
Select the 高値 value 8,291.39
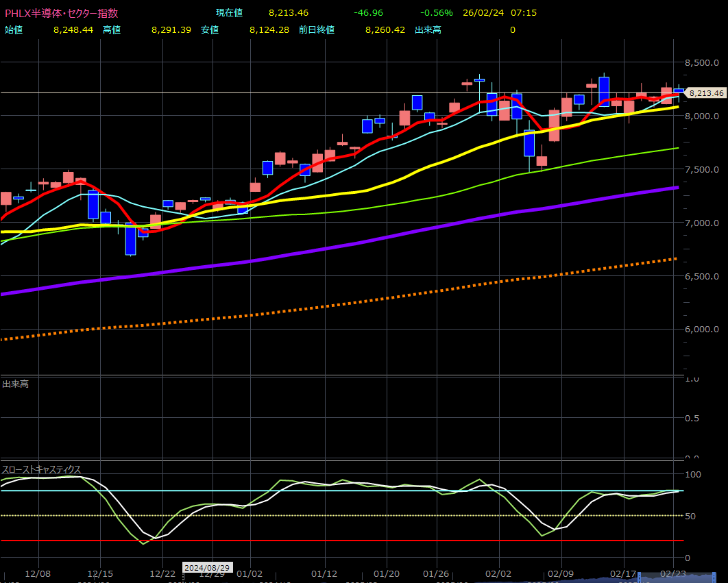[x=171, y=30]
